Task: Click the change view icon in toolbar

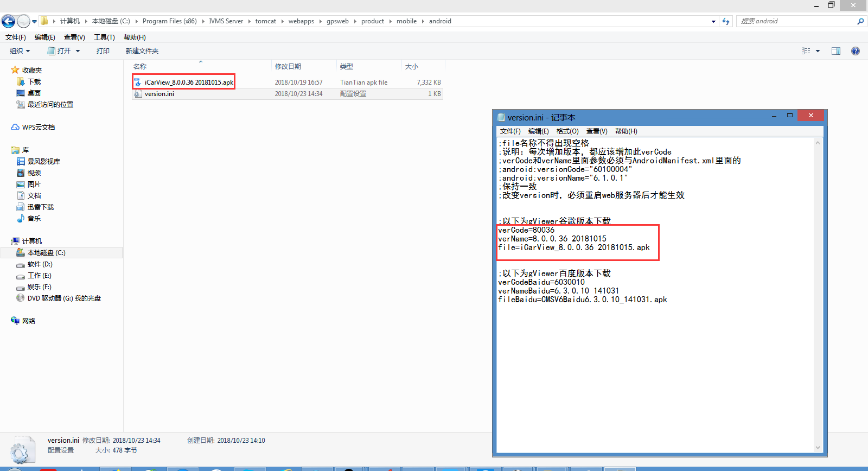Action: click(806, 51)
